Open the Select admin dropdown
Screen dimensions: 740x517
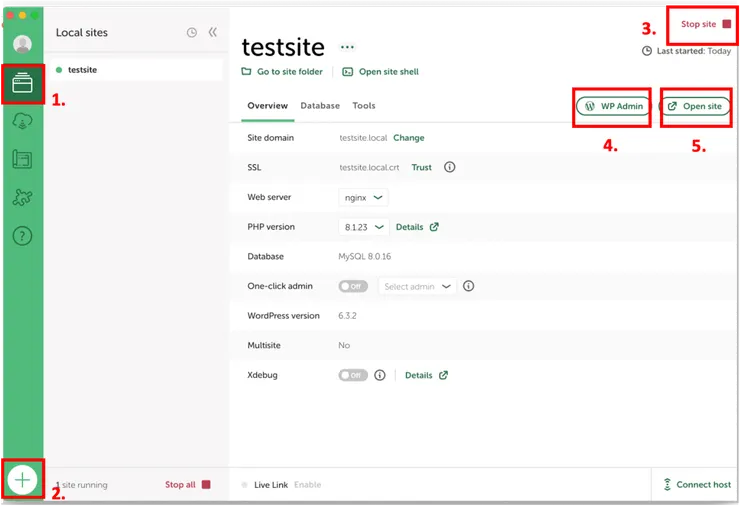[x=417, y=287]
